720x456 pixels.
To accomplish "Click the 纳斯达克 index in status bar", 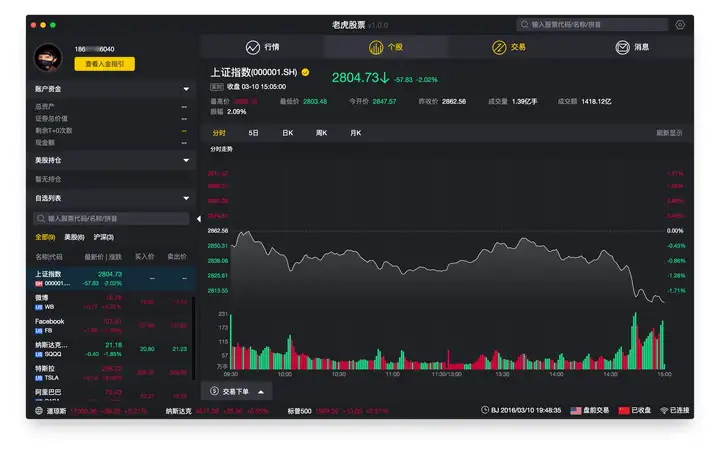I will click(179, 411).
